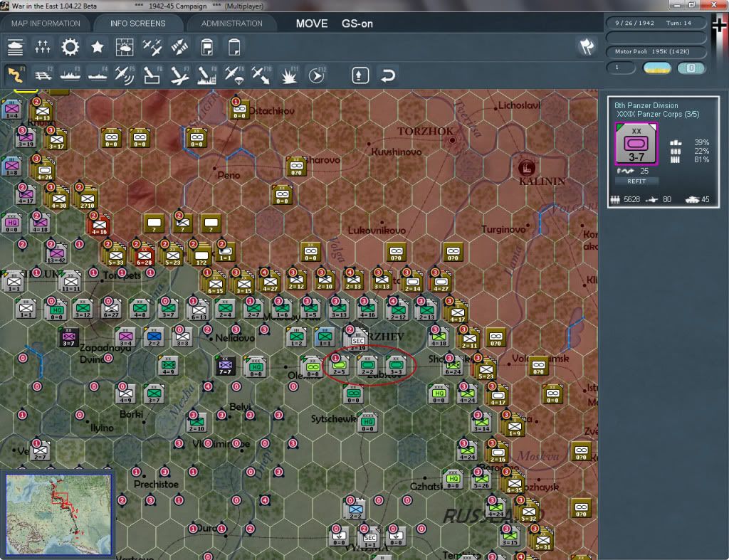Toggle the REFIT button for 8th Panzer
This screenshot has height=560, width=729.
636,181
